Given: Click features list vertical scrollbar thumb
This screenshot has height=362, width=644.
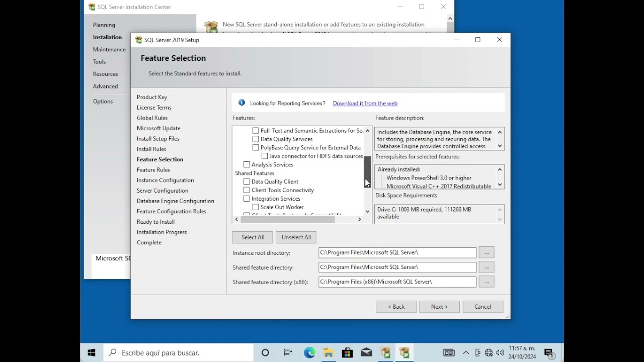Looking at the screenshot, I should pyautogui.click(x=367, y=171).
